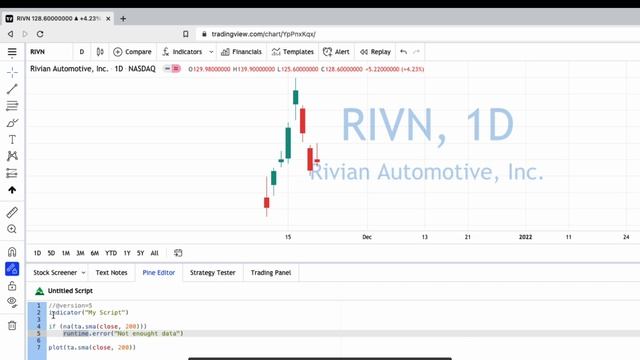
Task: Reload the browser page
Action: (40, 34)
